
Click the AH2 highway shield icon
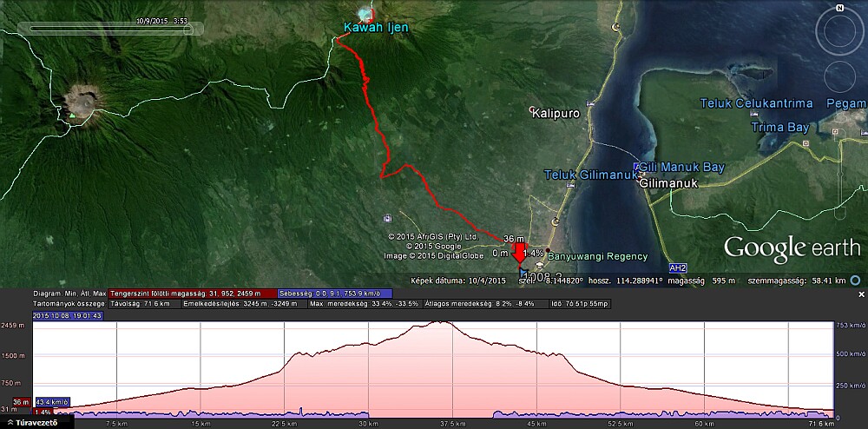coord(678,268)
